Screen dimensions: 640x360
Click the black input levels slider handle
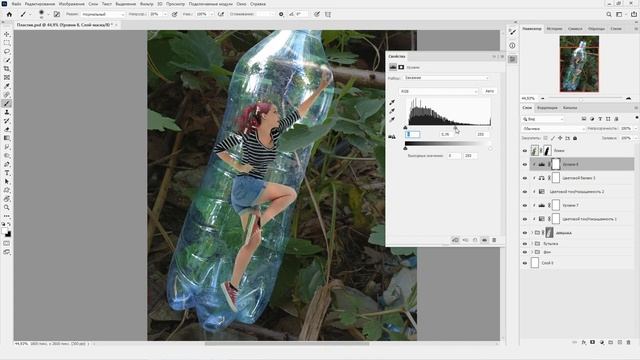405,128
